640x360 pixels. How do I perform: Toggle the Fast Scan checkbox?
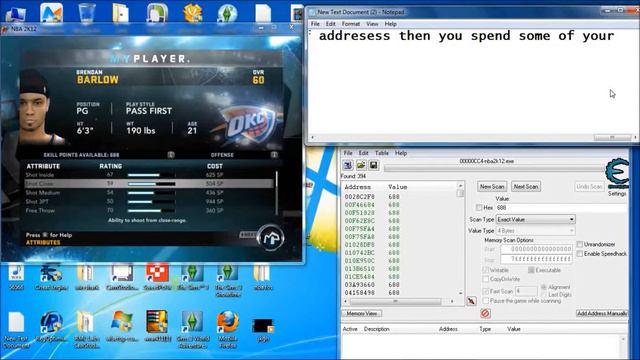coord(486,291)
